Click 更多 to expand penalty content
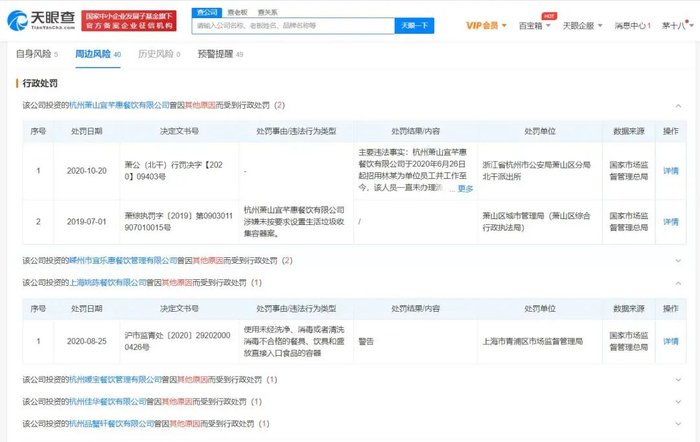700x442 pixels. coord(465,188)
